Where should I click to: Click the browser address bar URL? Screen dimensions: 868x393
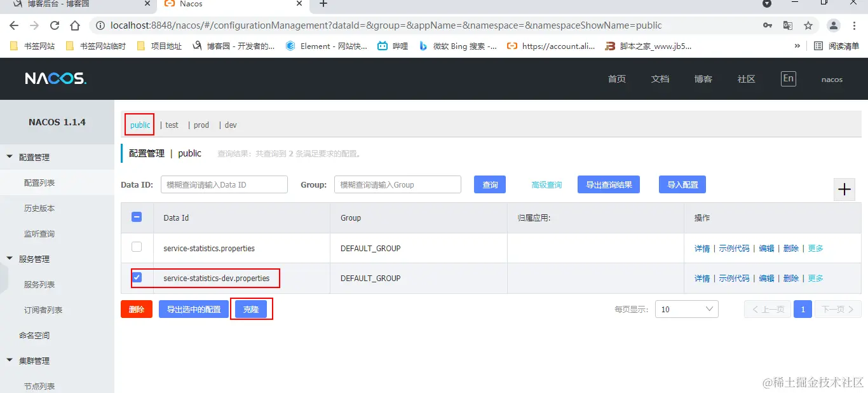pyautogui.click(x=386, y=25)
